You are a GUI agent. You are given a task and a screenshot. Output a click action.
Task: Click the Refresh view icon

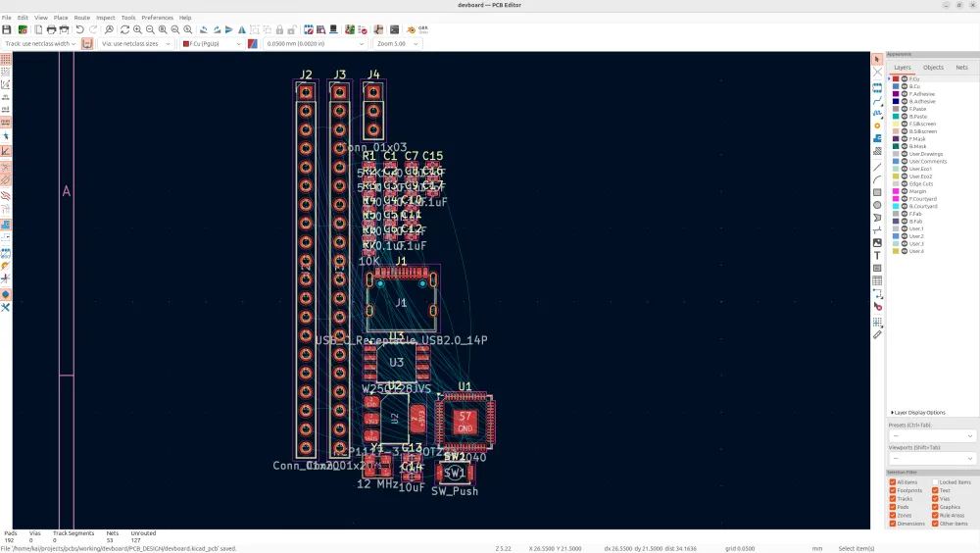(125, 29)
